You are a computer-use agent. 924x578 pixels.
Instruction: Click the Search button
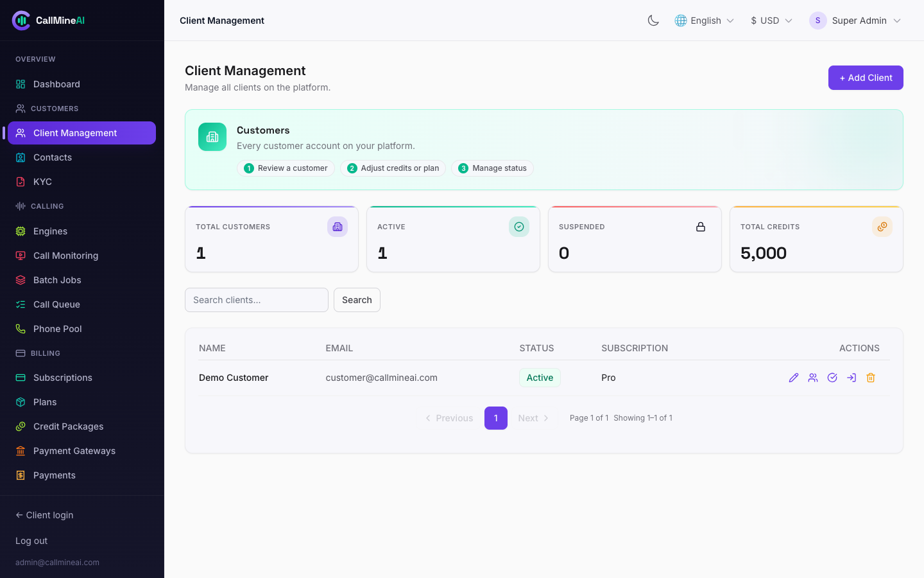[357, 300]
